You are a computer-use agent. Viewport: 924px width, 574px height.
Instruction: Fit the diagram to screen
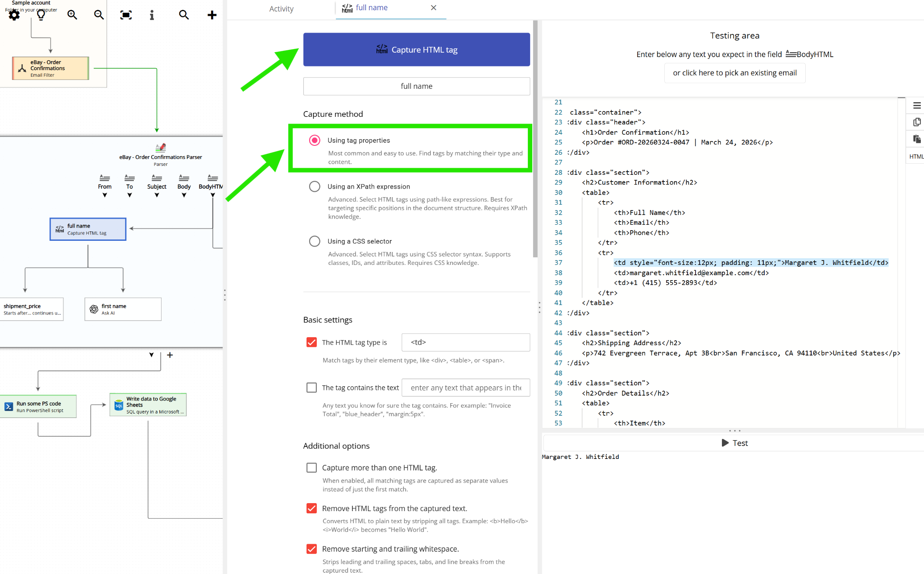125,15
